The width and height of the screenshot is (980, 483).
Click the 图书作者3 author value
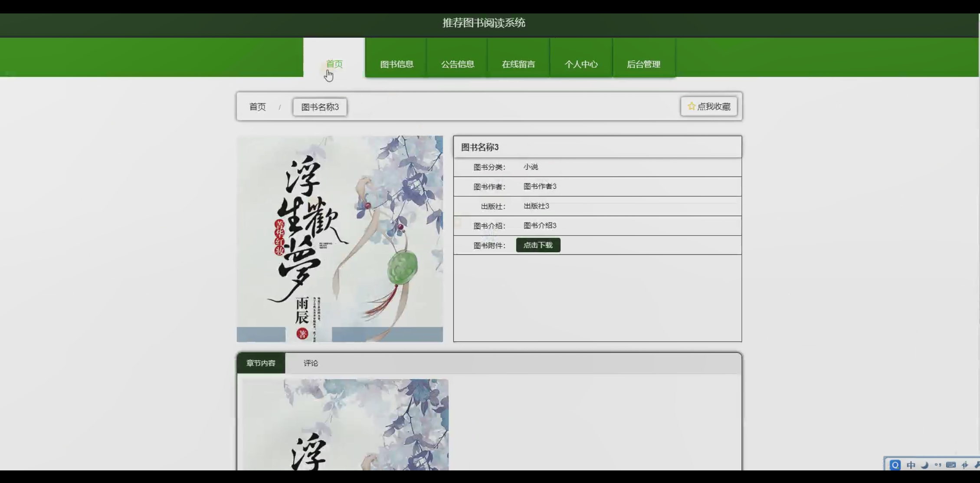(540, 186)
